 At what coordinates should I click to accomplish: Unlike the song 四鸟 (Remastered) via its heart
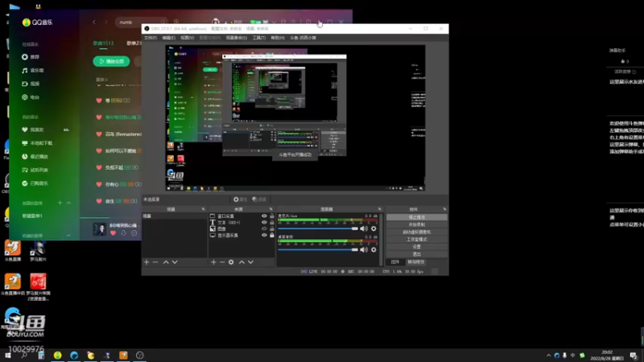coord(99,134)
